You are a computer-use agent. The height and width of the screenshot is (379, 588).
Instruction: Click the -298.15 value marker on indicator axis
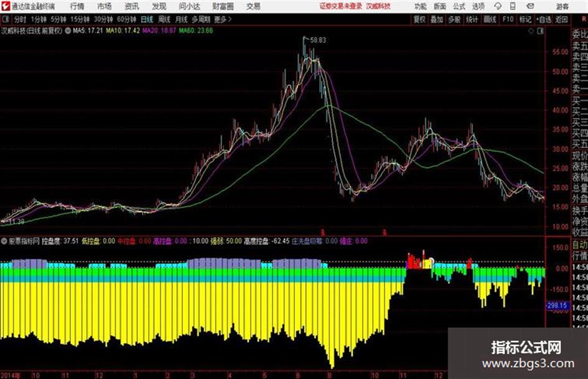pos(557,306)
